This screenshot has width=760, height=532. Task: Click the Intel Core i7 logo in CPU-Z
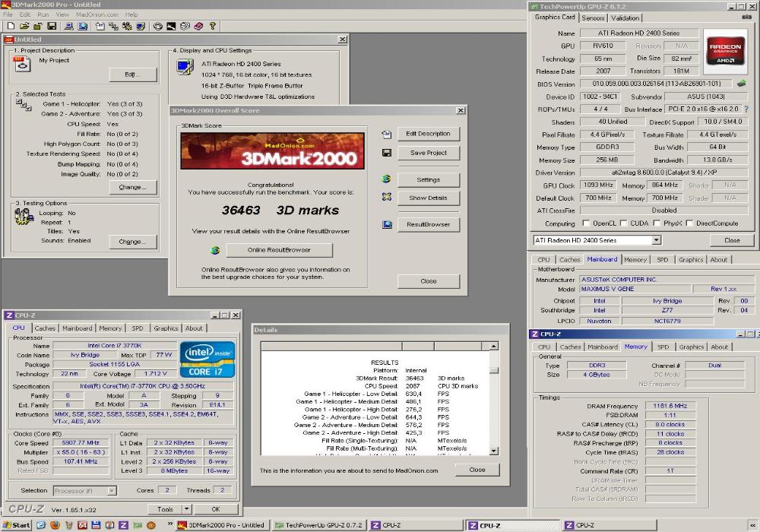point(207,359)
